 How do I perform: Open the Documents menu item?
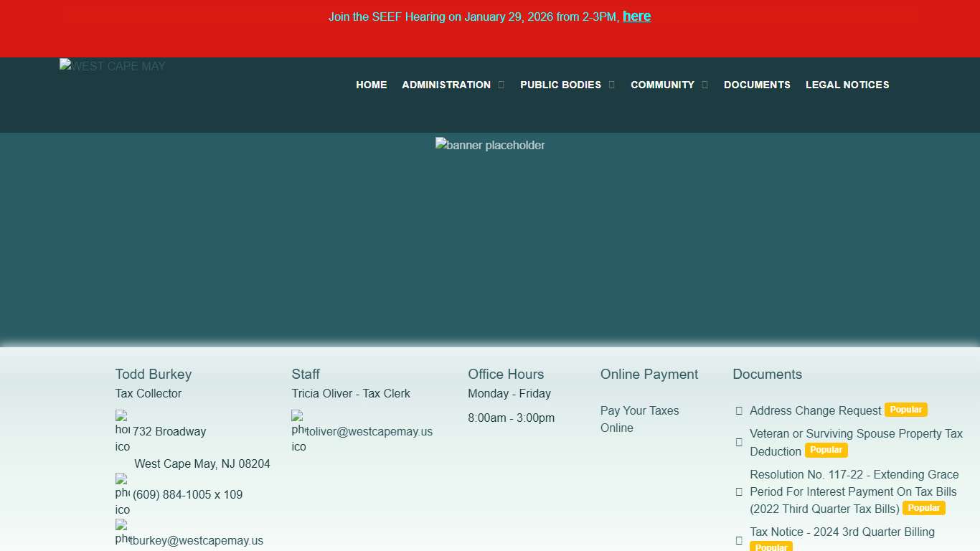coord(757,85)
